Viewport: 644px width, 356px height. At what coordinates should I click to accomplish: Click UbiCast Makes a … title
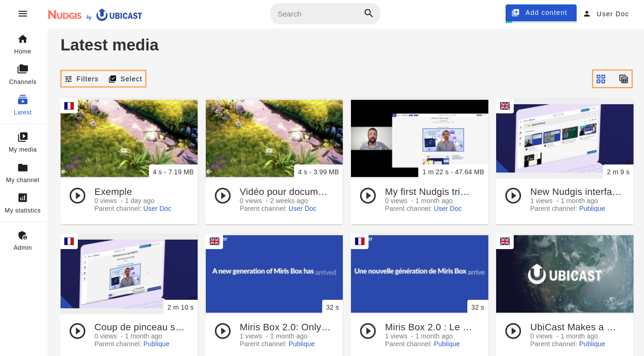[x=573, y=327]
